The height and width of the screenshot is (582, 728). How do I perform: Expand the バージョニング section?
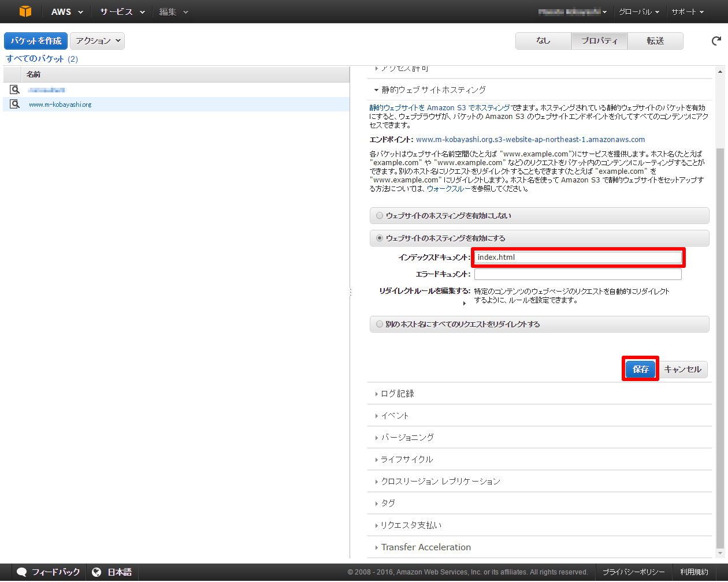pyautogui.click(x=404, y=437)
